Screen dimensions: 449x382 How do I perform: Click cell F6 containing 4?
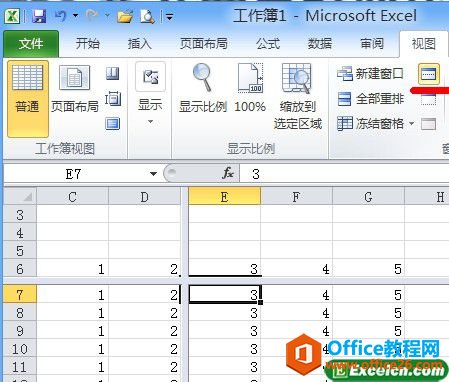tap(296, 269)
